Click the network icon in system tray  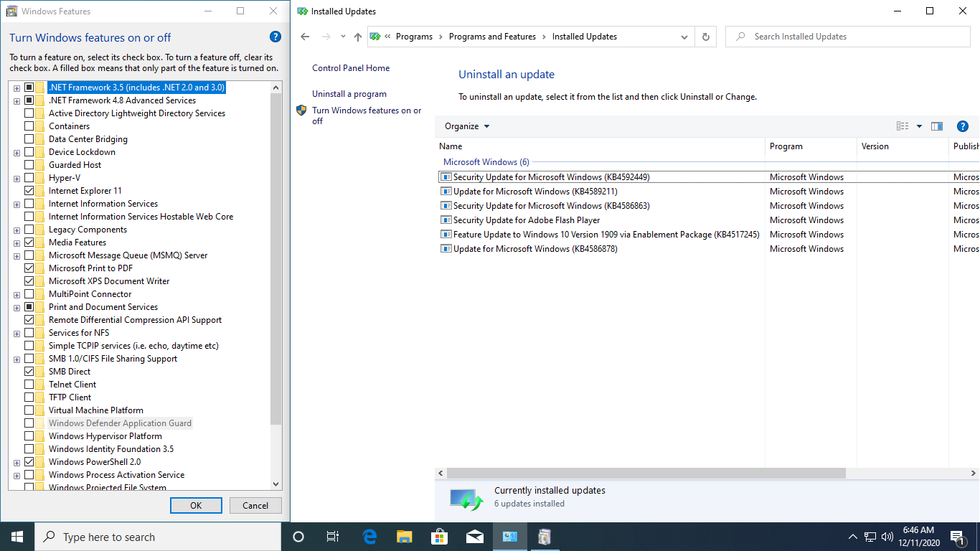click(x=870, y=537)
